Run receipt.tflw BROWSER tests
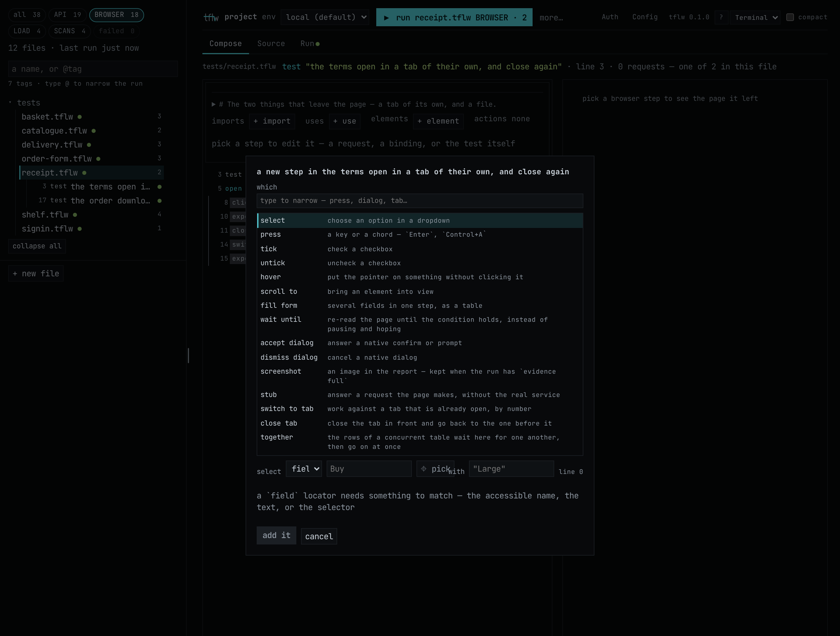840x636 pixels. click(x=454, y=17)
